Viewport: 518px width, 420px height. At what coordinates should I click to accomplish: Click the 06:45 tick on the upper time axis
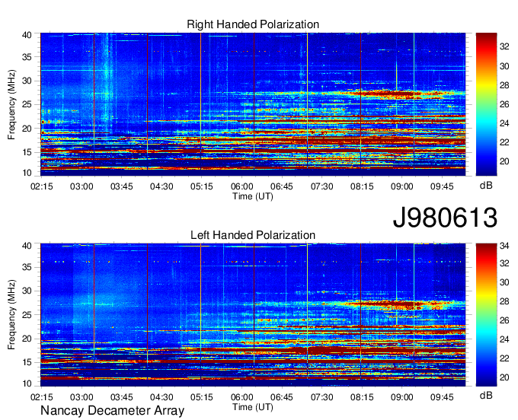[282, 186]
